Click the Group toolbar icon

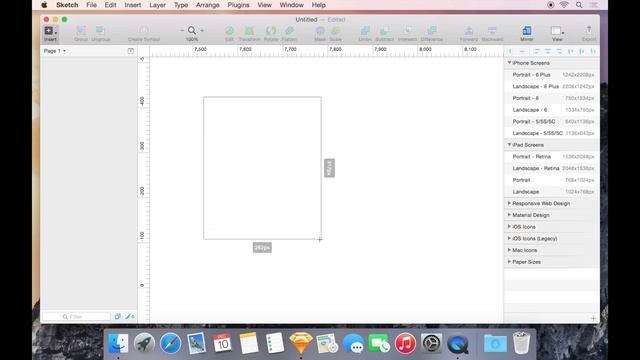click(81, 31)
